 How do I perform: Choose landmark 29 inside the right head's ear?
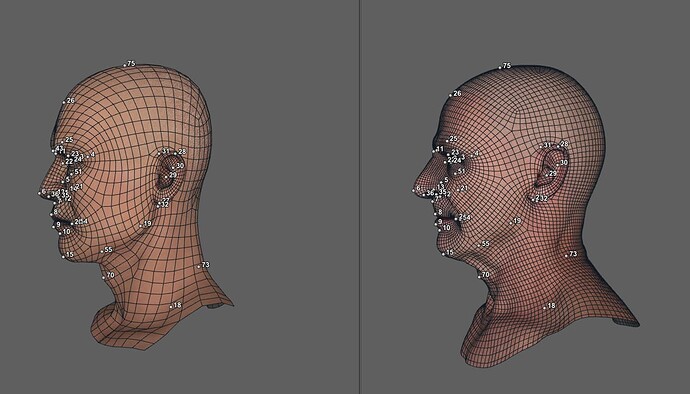point(547,175)
